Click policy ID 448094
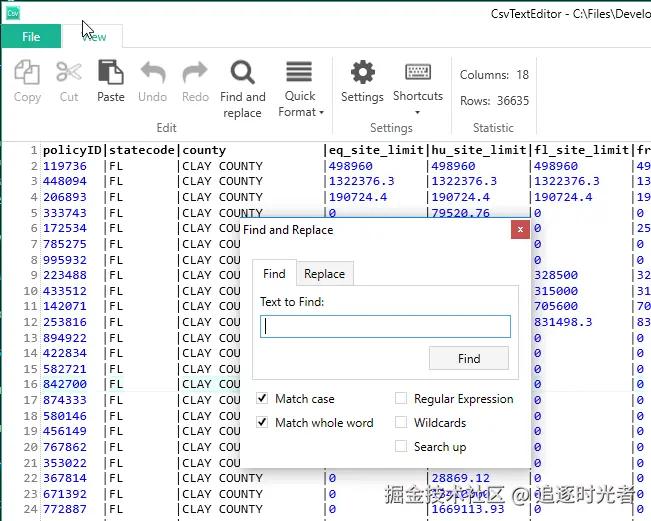The image size is (651, 521). (x=65, y=181)
